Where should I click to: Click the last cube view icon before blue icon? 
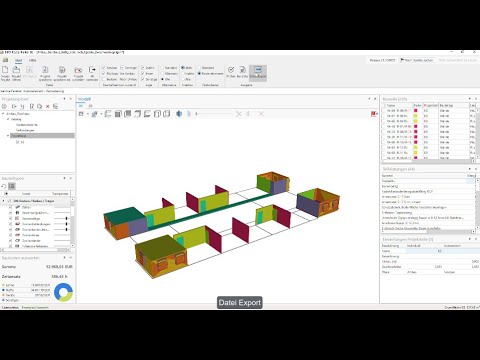[x=167, y=114]
